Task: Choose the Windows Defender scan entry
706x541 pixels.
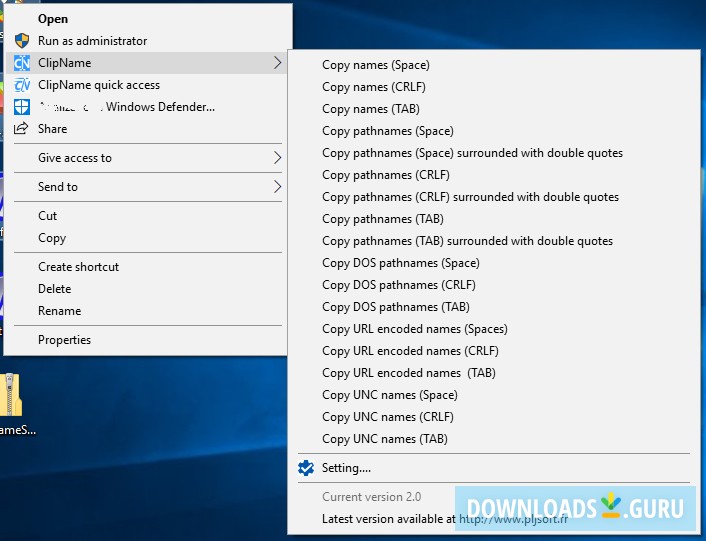Action: tap(145, 107)
